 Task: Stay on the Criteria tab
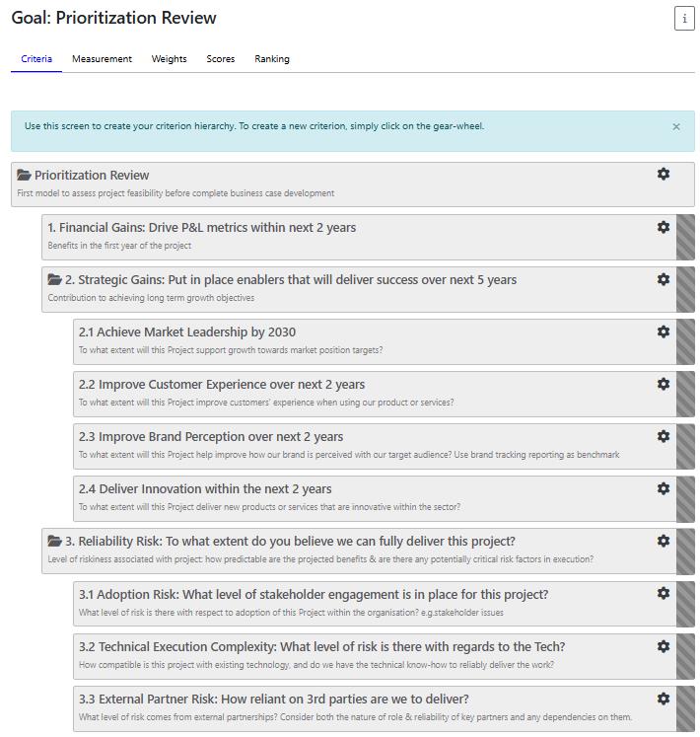coord(36,59)
